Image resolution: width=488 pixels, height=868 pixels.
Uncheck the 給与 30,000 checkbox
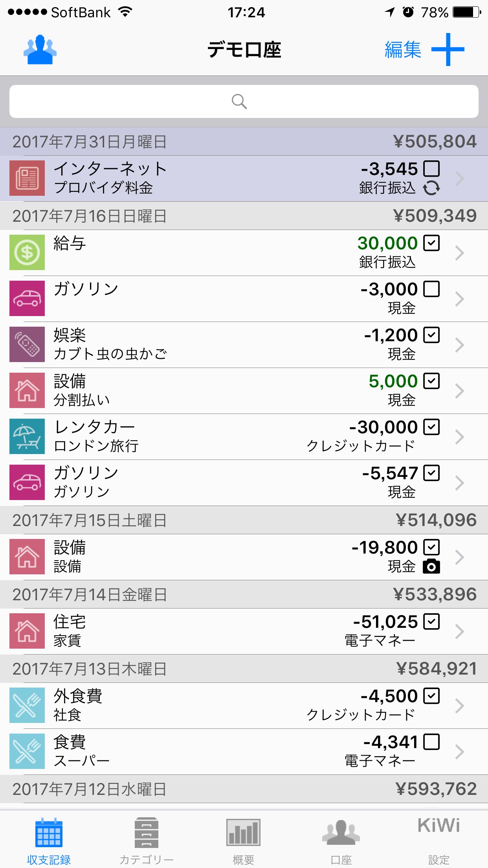tap(431, 243)
